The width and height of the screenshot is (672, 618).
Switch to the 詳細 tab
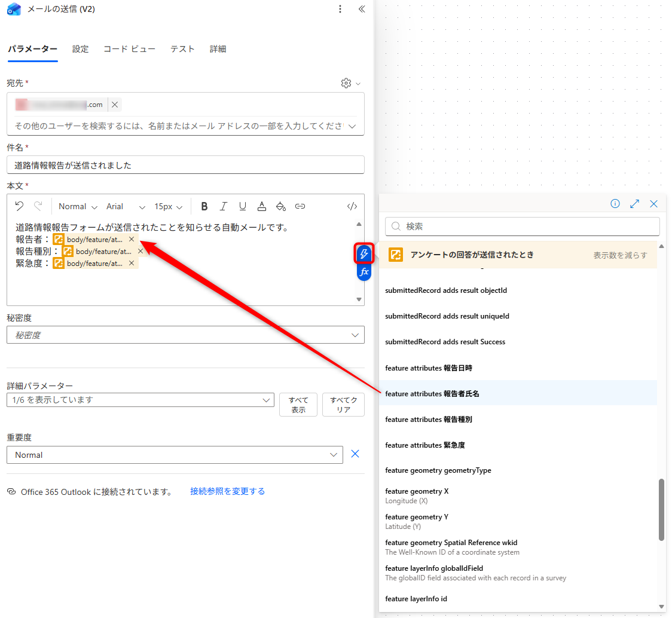point(218,49)
